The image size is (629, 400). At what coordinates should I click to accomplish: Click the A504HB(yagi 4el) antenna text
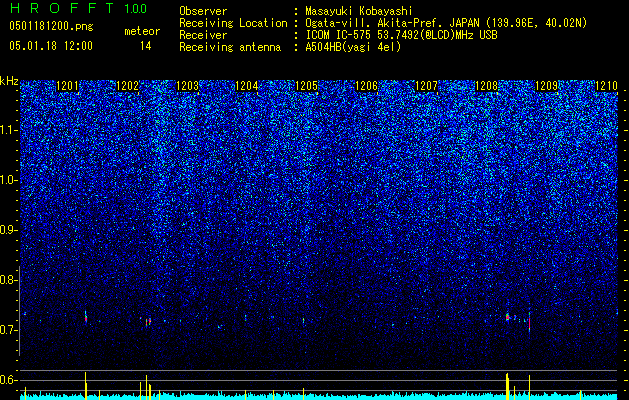tap(353, 47)
